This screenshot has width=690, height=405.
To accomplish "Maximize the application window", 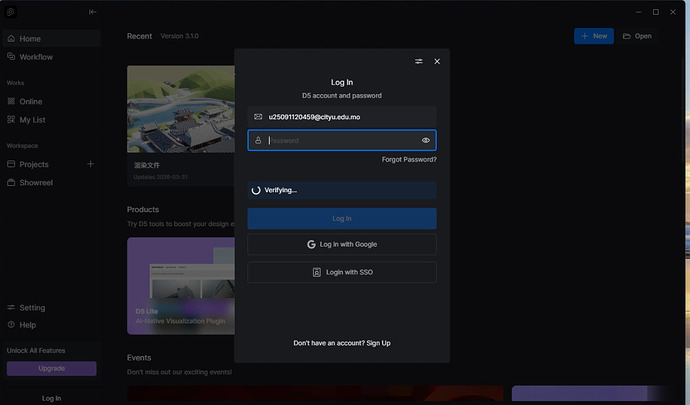I will [656, 12].
